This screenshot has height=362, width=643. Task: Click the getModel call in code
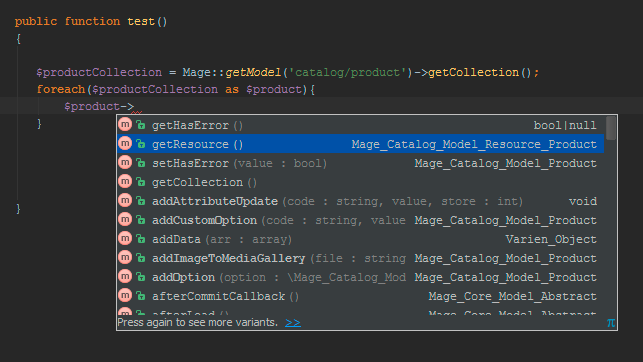[253, 73]
